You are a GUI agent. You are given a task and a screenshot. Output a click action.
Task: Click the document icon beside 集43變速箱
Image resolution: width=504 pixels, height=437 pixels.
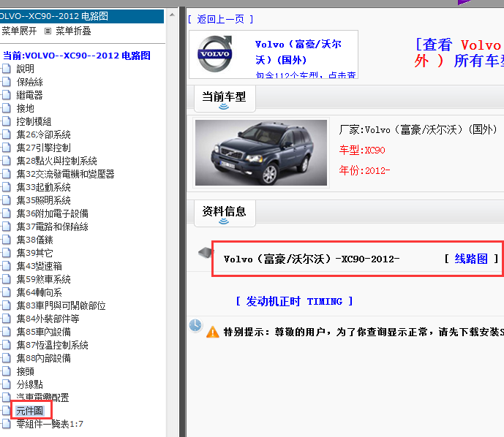(x=7, y=266)
